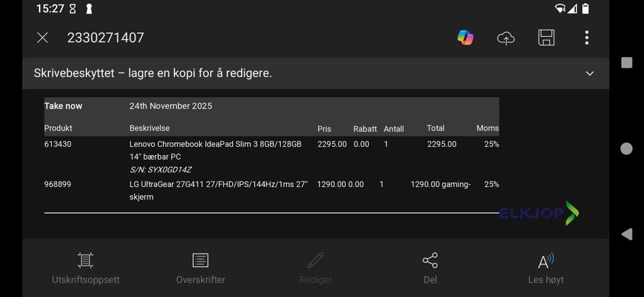The image size is (644, 297).
Task: Tap the Android home circle button
Action: pos(627,149)
